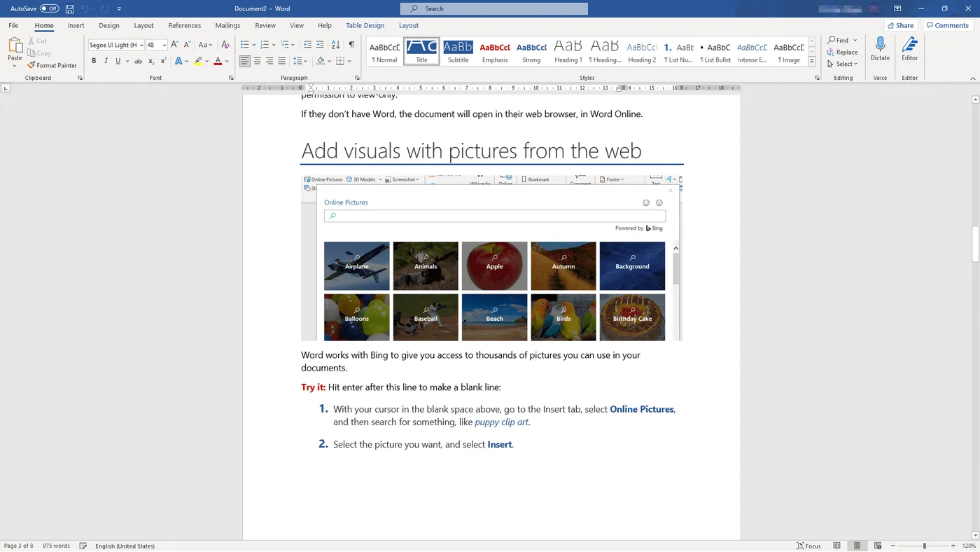
Task: Click the Online Pictures screenshot image
Action: click(x=491, y=258)
